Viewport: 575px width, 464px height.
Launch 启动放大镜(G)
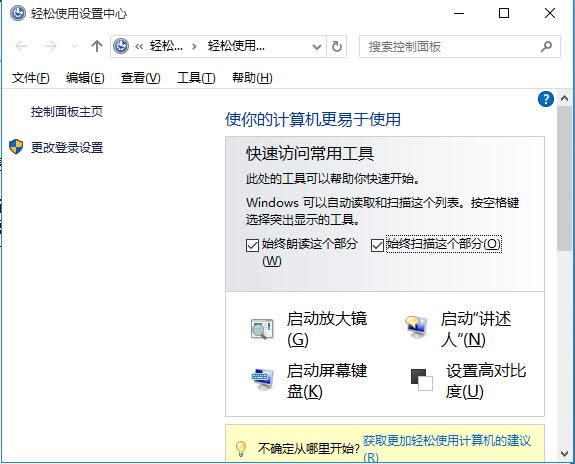click(x=327, y=329)
